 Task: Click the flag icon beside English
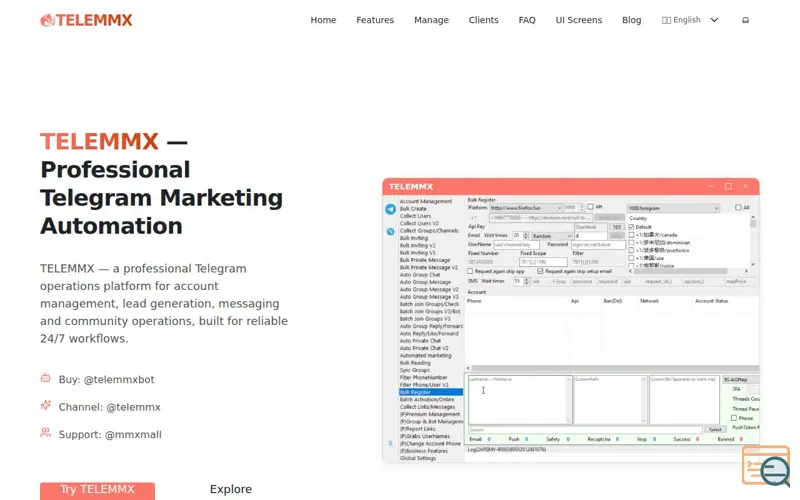666,20
